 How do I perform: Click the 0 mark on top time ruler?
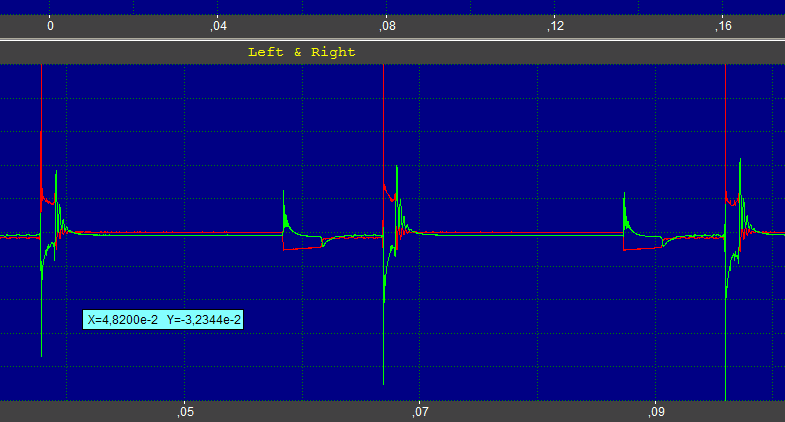point(50,26)
